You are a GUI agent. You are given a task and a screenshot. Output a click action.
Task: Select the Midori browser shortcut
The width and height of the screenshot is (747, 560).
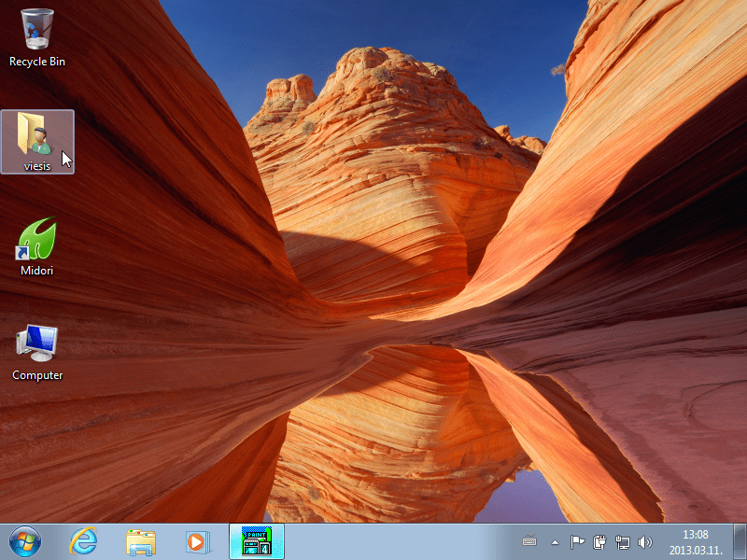point(37,246)
